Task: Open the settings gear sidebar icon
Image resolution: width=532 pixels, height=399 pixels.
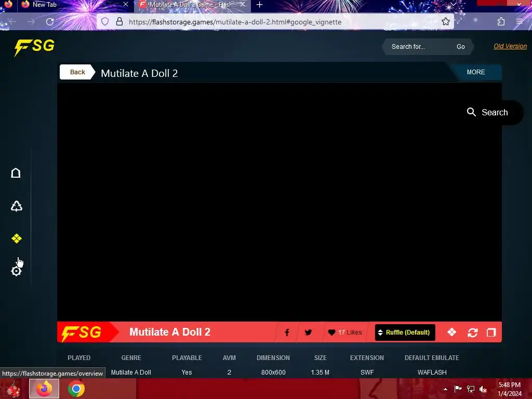Action: (16, 271)
